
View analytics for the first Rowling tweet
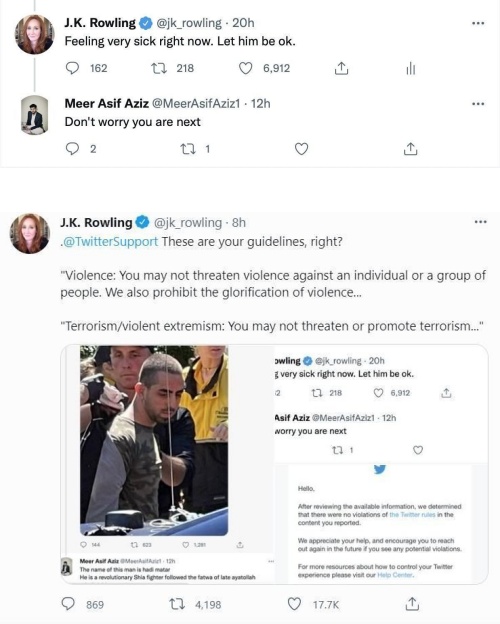pos(410,69)
